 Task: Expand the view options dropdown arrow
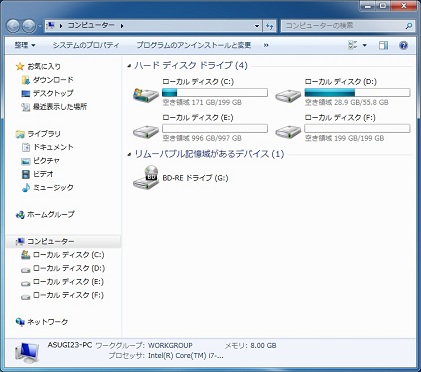365,45
